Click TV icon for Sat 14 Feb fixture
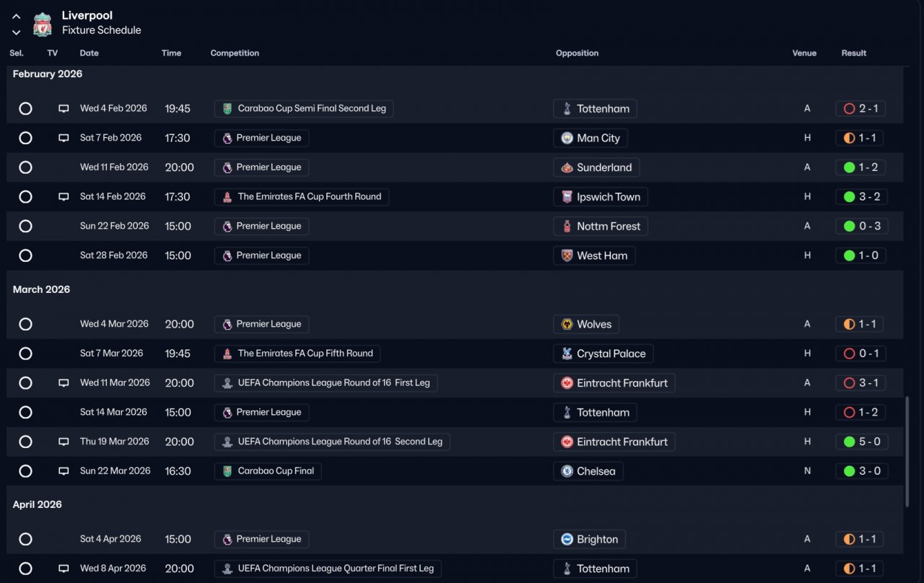 coord(64,197)
